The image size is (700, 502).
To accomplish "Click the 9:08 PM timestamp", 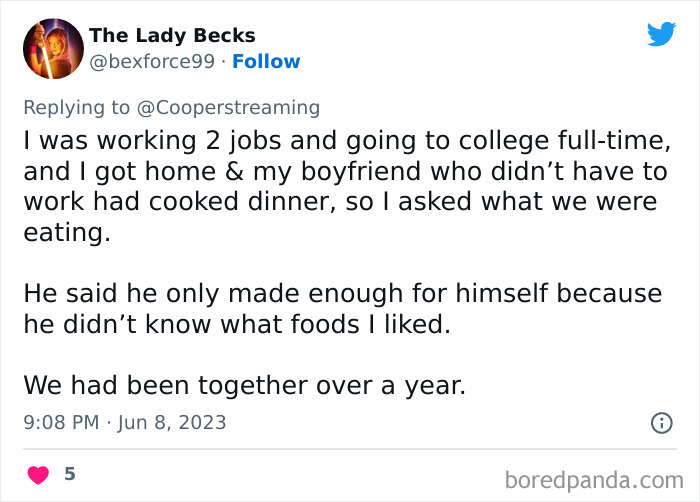I will 60,423.
